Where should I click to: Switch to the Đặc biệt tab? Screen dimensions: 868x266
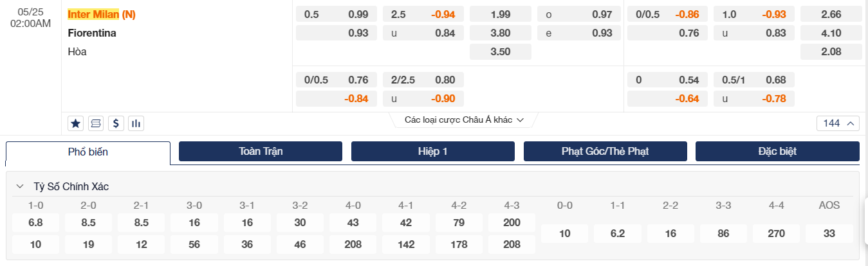(777, 152)
